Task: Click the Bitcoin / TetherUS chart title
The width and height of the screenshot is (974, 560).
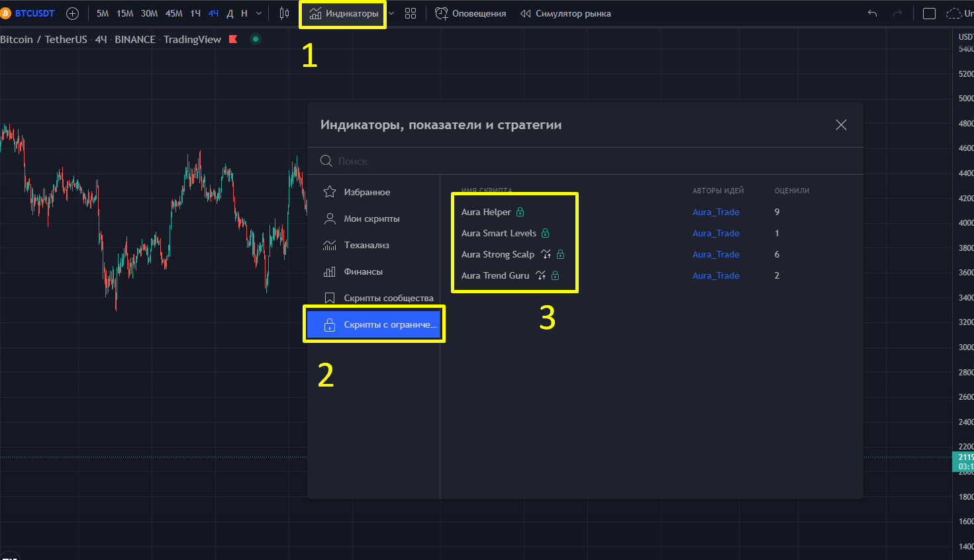Action: (x=44, y=39)
